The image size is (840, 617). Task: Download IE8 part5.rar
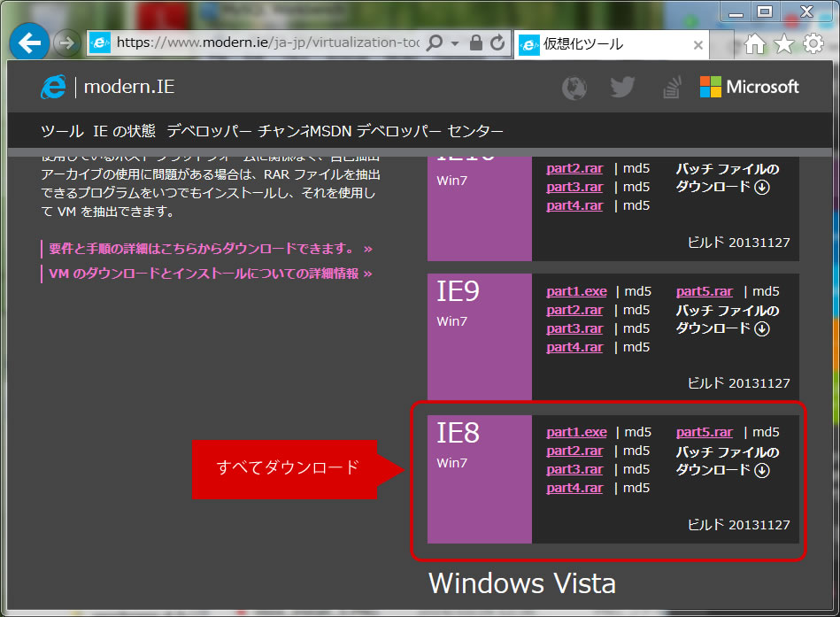(704, 432)
